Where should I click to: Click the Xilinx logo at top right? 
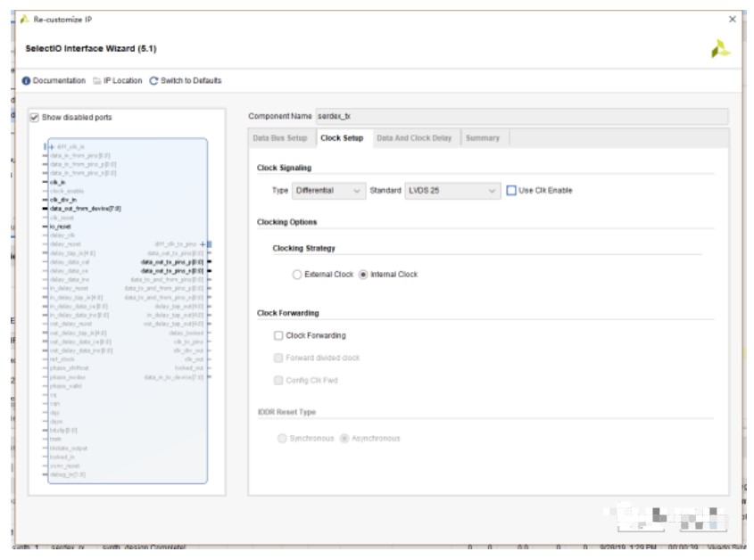[720, 49]
